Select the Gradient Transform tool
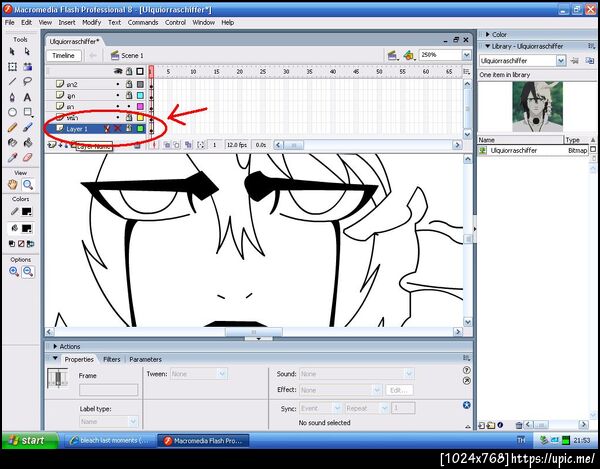 (27, 67)
